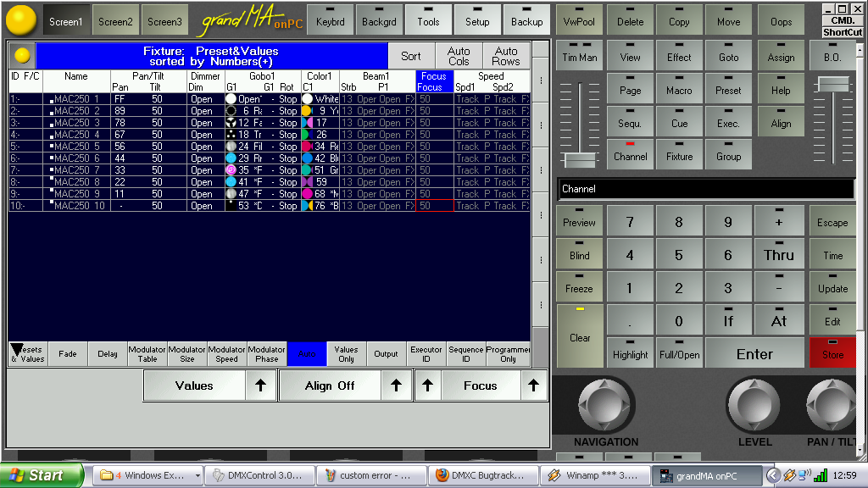Click the Channel command line field
The image size is (868, 488).
click(x=705, y=189)
